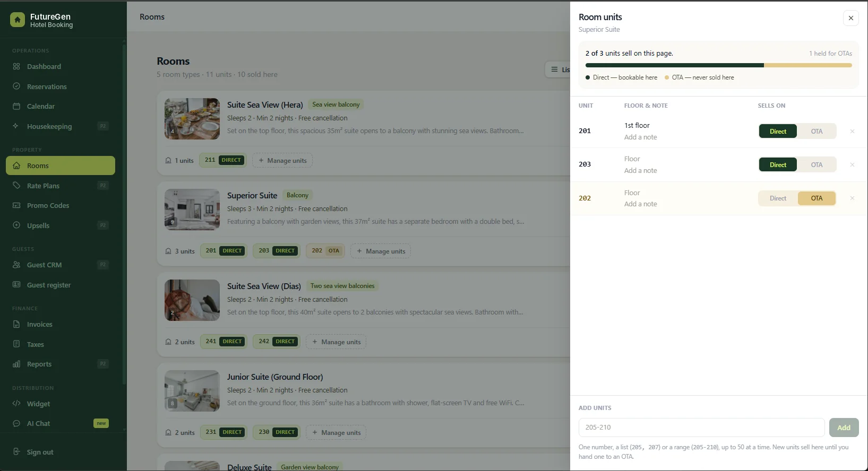Click Manage units for Superior Suite

click(x=381, y=251)
